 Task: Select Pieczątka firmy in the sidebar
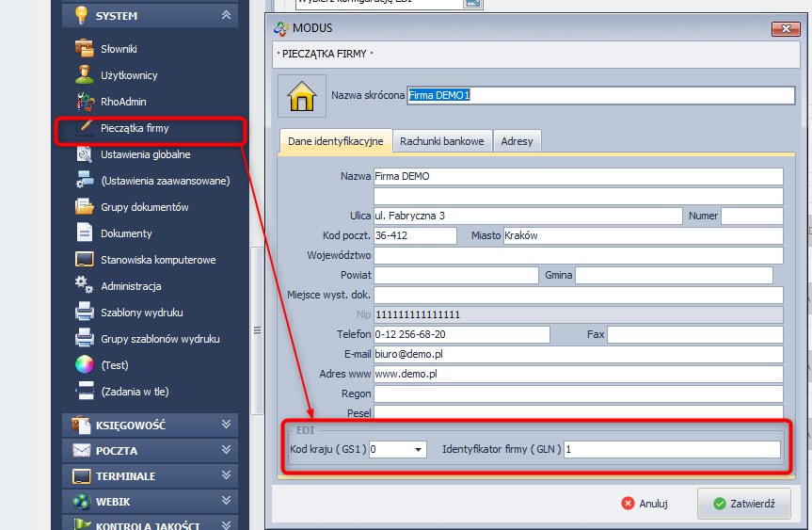pyautogui.click(x=135, y=127)
